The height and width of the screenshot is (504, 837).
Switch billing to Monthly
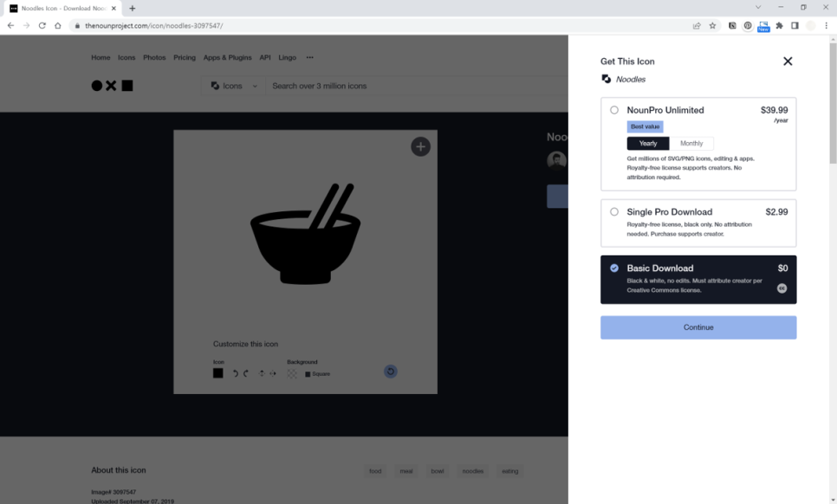point(691,144)
